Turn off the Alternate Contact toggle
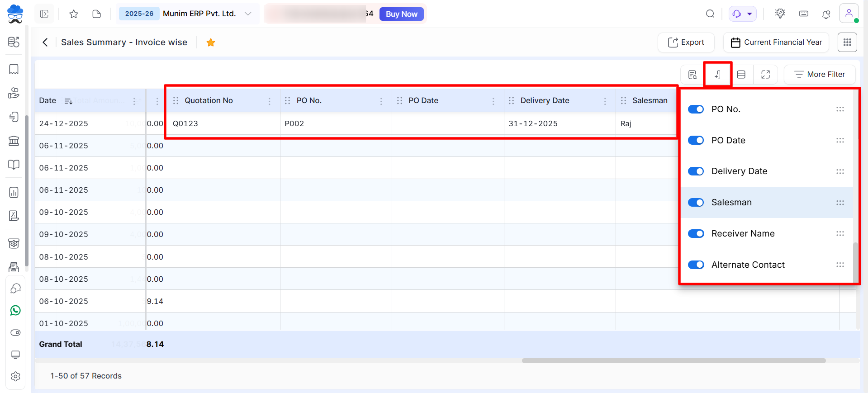Viewport: 868px width, 393px height. pos(696,265)
